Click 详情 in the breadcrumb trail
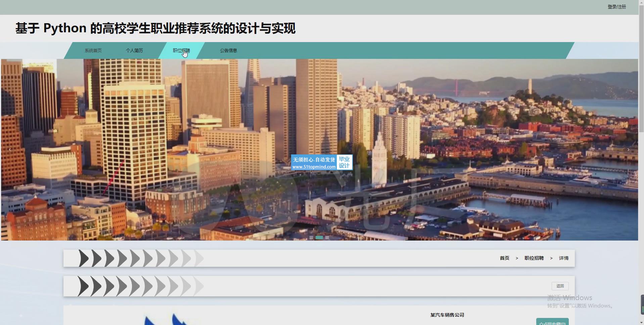644x325 pixels. pyautogui.click(x=563, y=258)
